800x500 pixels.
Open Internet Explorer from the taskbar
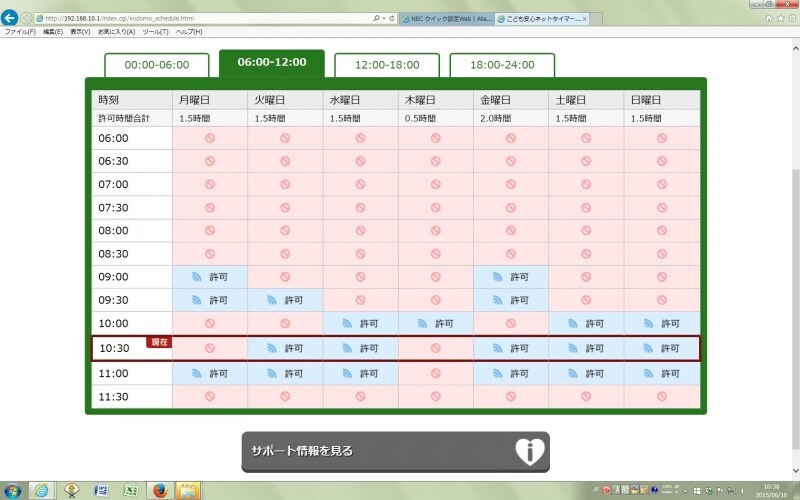(41, 490)
